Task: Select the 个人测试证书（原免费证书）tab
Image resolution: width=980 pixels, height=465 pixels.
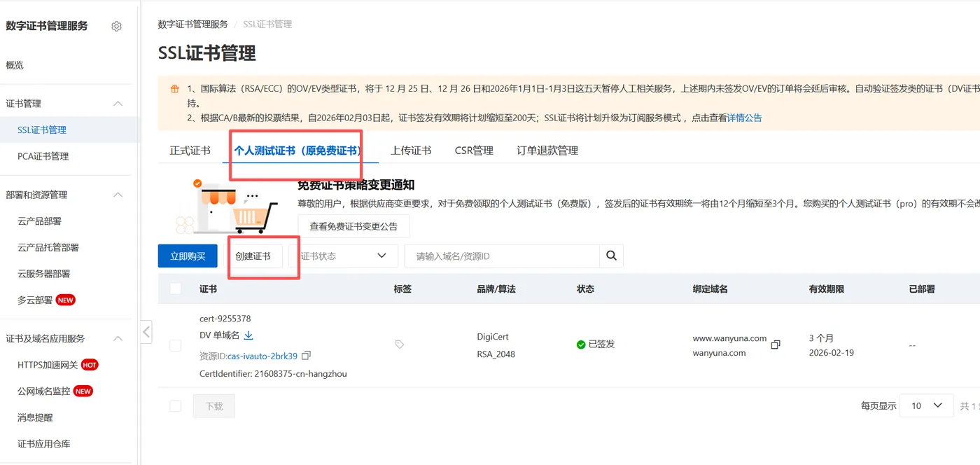Action: (x=297, y=151)
